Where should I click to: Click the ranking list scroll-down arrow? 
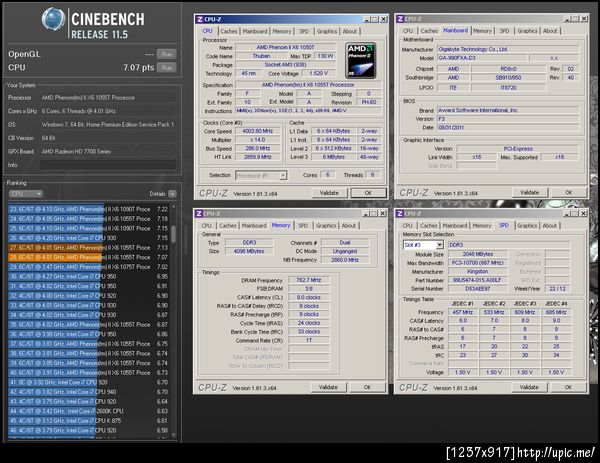point(173,435)
